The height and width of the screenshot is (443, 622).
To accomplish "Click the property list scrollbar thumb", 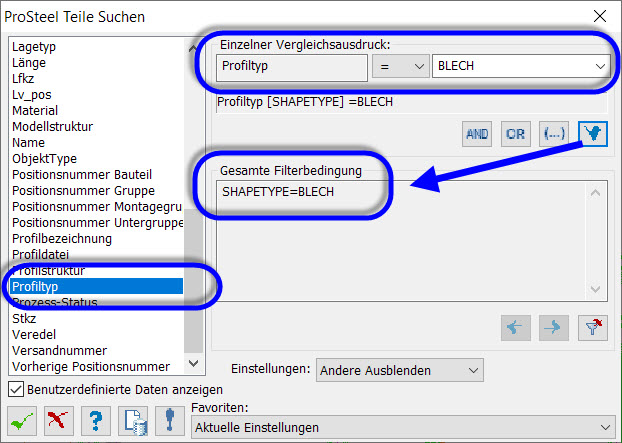I will pos(194,281).
